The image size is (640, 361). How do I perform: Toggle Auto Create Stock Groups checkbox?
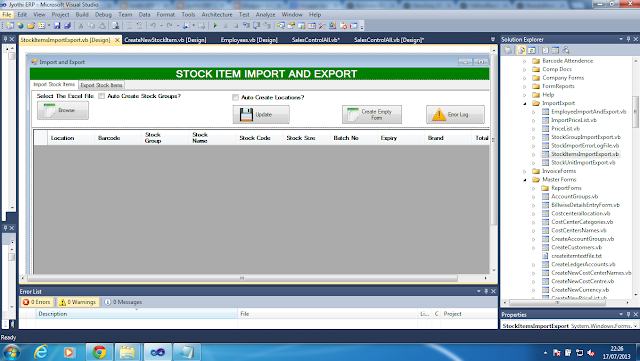101,96
